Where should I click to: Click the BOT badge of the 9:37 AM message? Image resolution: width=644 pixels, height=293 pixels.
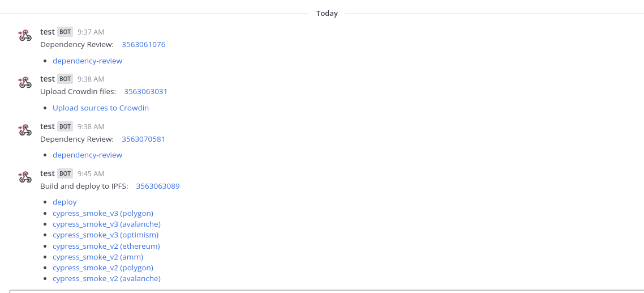coord(65,32)
